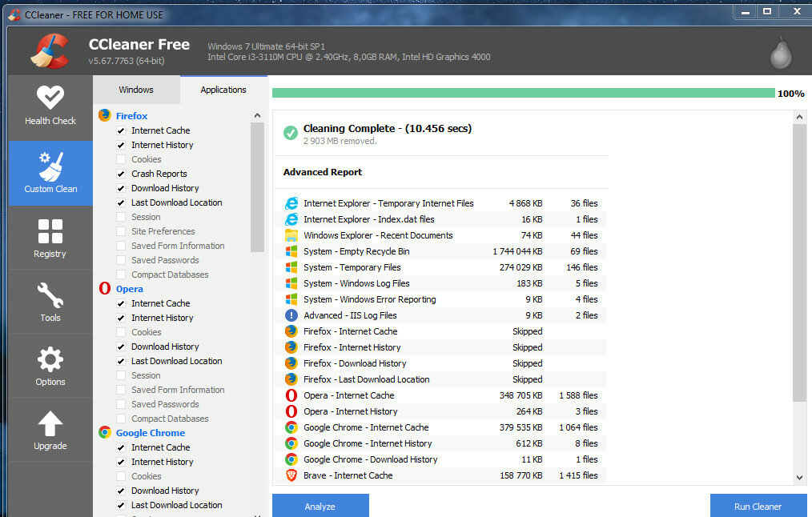This screenshot has width=812, height=517.
Task: Click the info icon beside IIS Log Files
Action: (x=291, y=315)
